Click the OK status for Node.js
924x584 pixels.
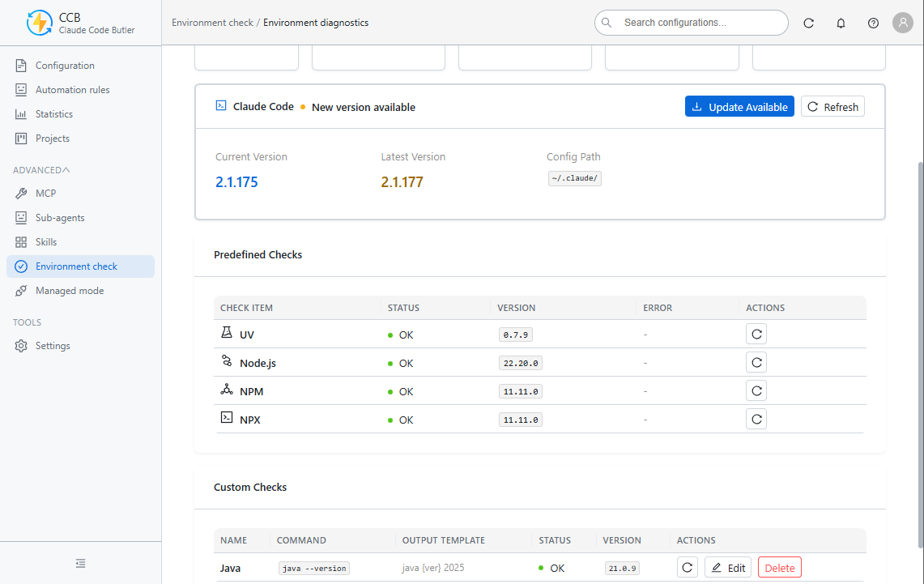401,363
